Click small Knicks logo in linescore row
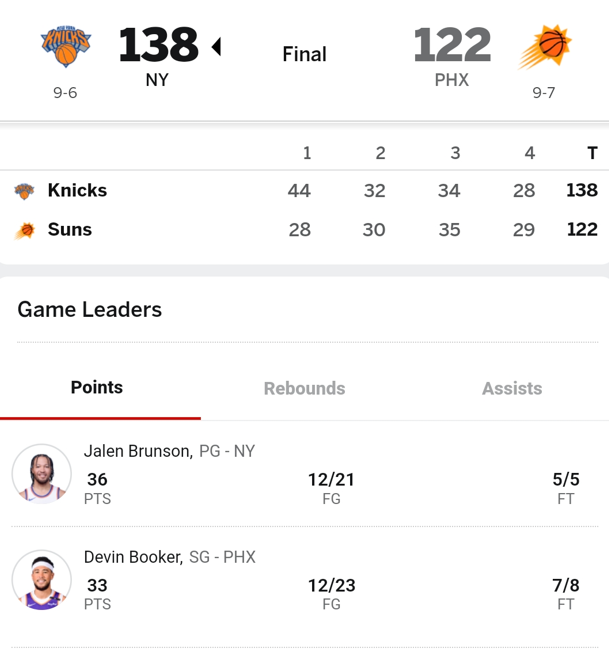The height and width of the screenshot is (654, 609). [24, 191]
